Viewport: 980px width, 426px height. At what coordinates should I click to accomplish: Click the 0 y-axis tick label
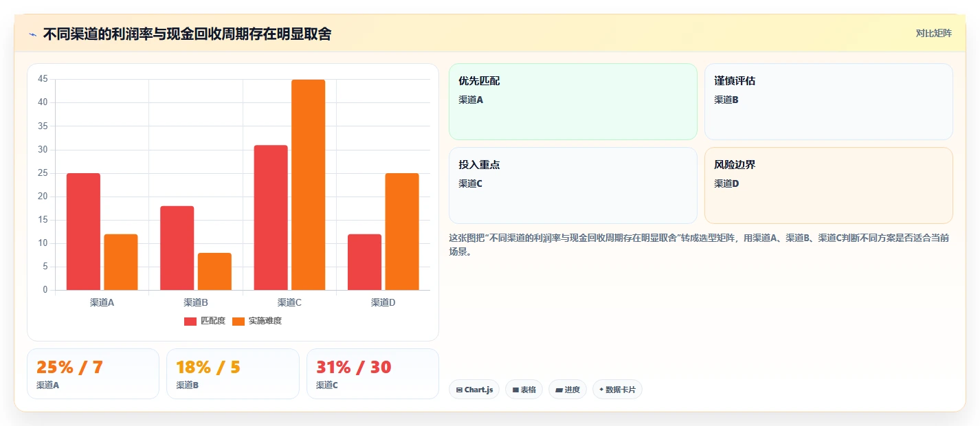click(x=45, y=290)
